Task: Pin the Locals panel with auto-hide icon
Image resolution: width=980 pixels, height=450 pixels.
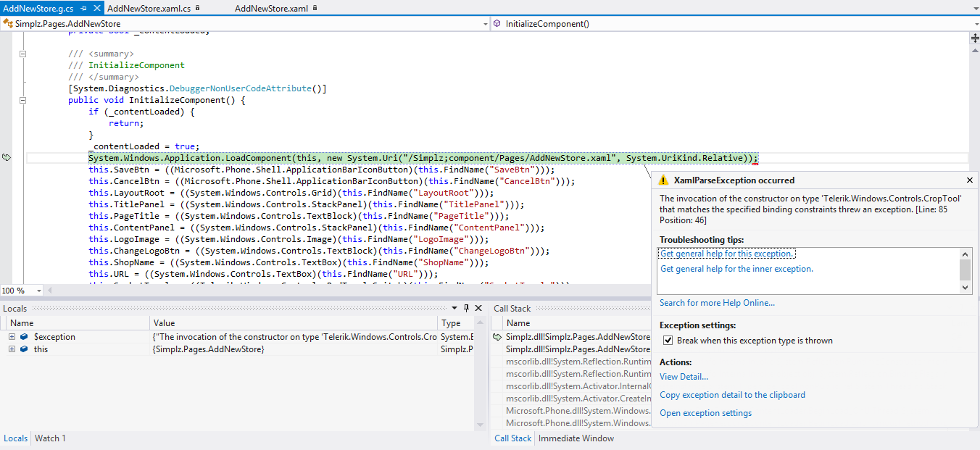Action: tap(466, 309)
